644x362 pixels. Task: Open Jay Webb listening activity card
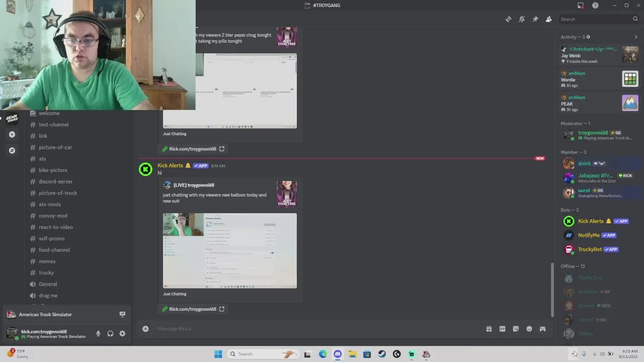[x=599, y=55]
